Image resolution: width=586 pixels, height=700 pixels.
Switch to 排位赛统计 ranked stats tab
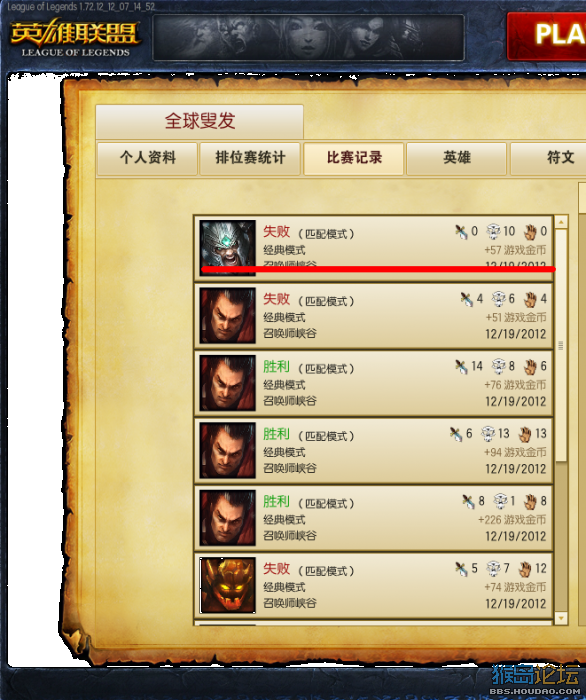pos(250,158)
